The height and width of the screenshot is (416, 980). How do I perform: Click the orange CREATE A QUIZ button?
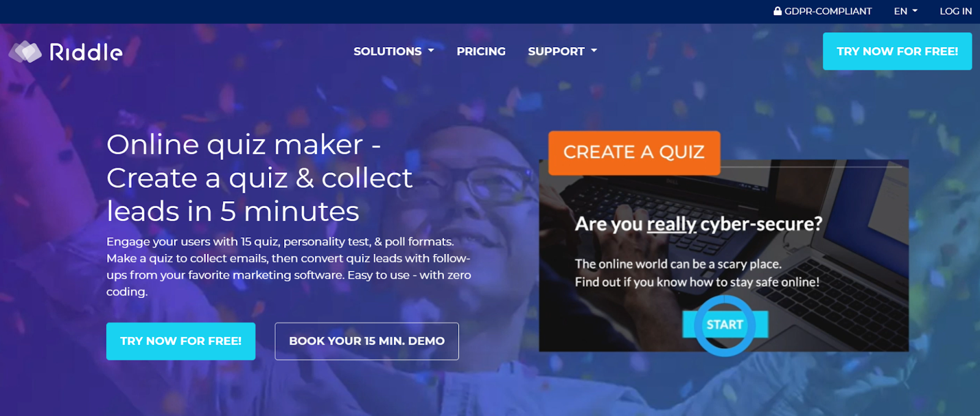point(634,152)
